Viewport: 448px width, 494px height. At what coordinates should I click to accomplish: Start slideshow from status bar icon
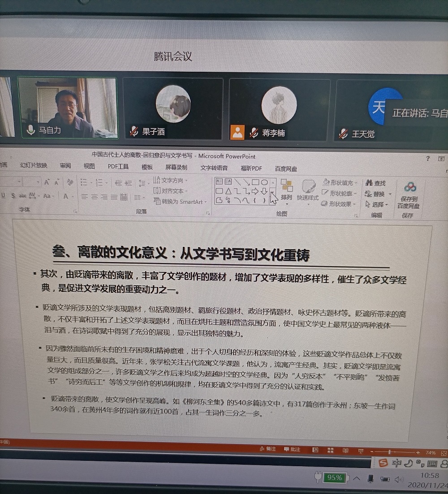point(360,451)
